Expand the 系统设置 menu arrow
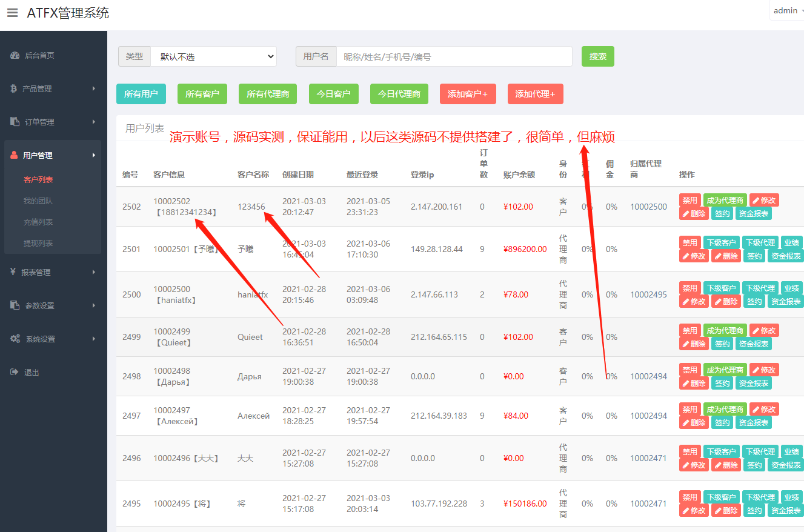 click(94, 339)
